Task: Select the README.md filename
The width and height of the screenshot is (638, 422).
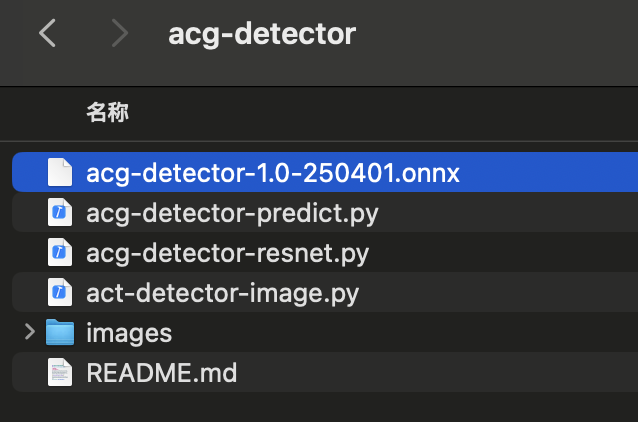Action: click(162, 372)
